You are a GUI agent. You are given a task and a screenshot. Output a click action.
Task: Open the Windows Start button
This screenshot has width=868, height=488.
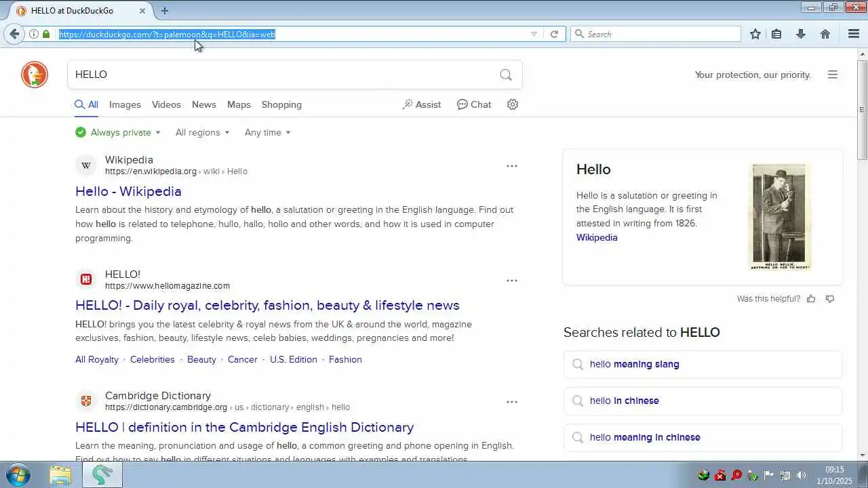(x=17, y=474)
